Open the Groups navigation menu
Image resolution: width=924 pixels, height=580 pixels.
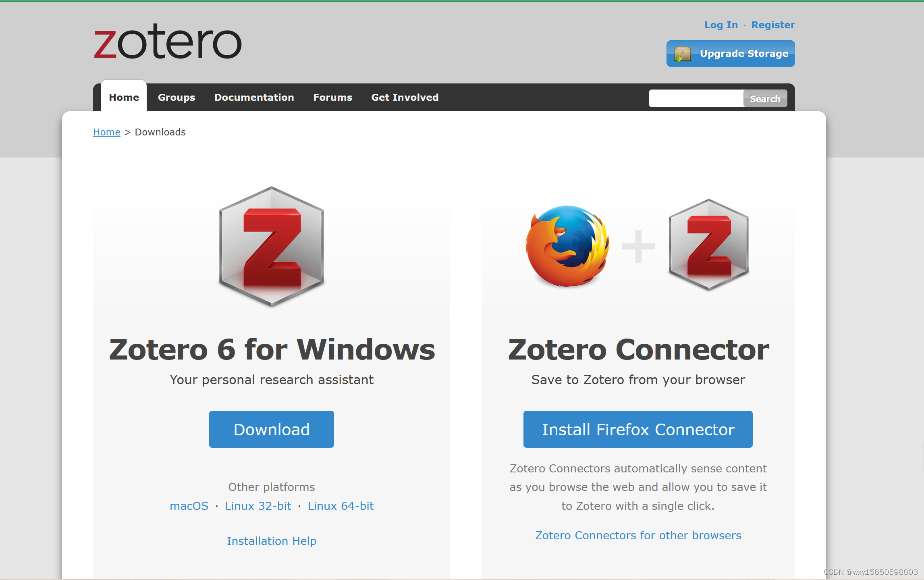pyautogui.click(x=176, y=98)
